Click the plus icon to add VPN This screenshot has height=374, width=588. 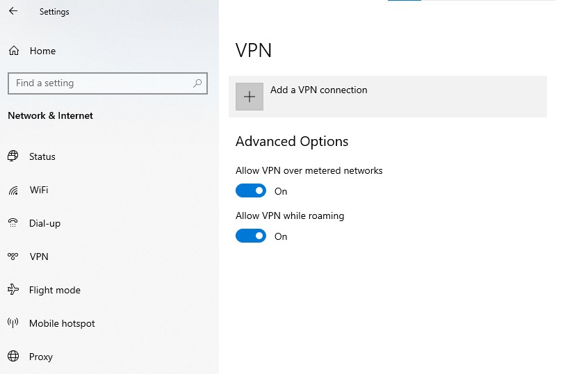click(250, 97)
